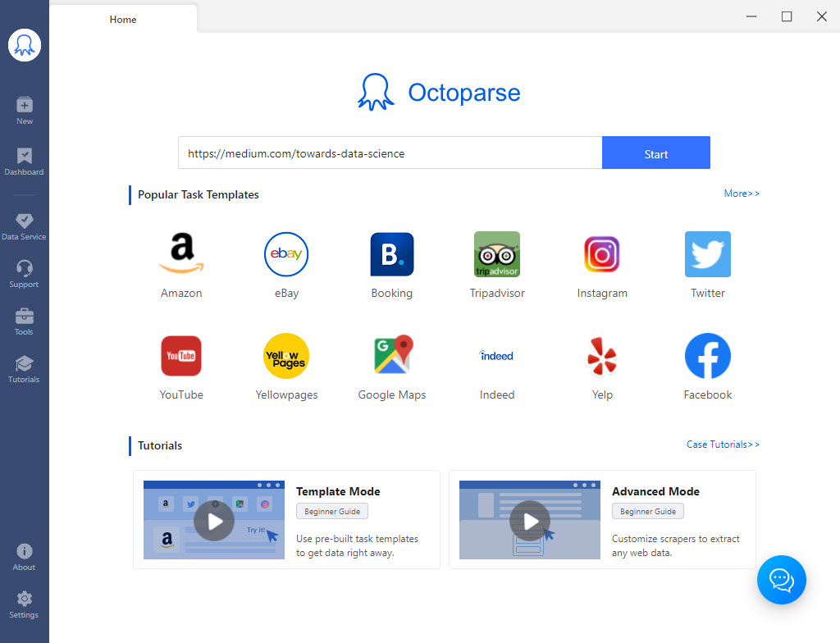The height and width of the screenshot is (643, 840).
Task: Select the Tripadvisor template
Action: click(x=497, y=254)
